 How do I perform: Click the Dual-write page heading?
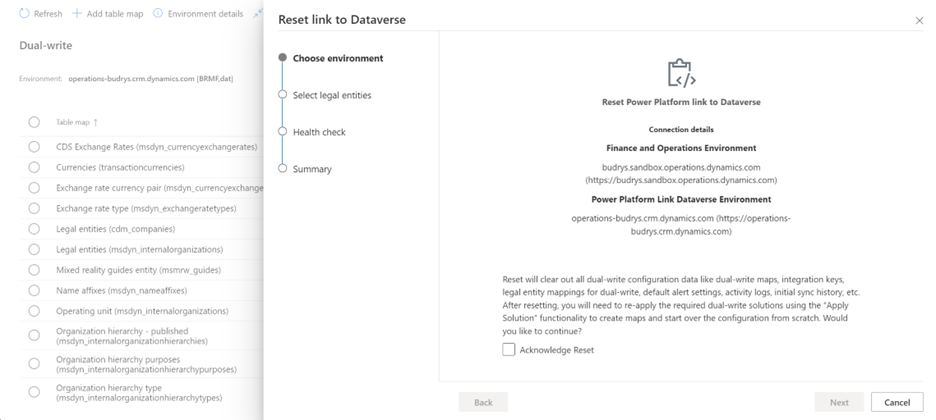pos(45,46)
